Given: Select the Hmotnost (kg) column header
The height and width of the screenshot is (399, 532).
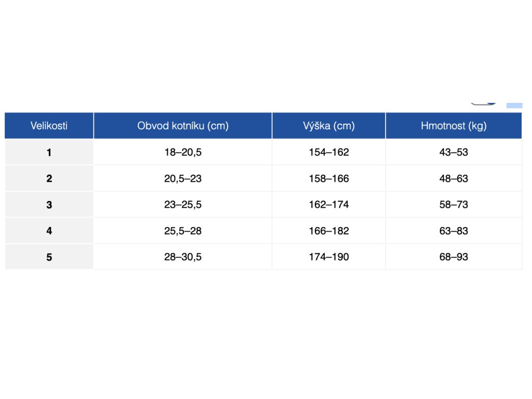Looking at the screenshot, I should pos(454,126).
